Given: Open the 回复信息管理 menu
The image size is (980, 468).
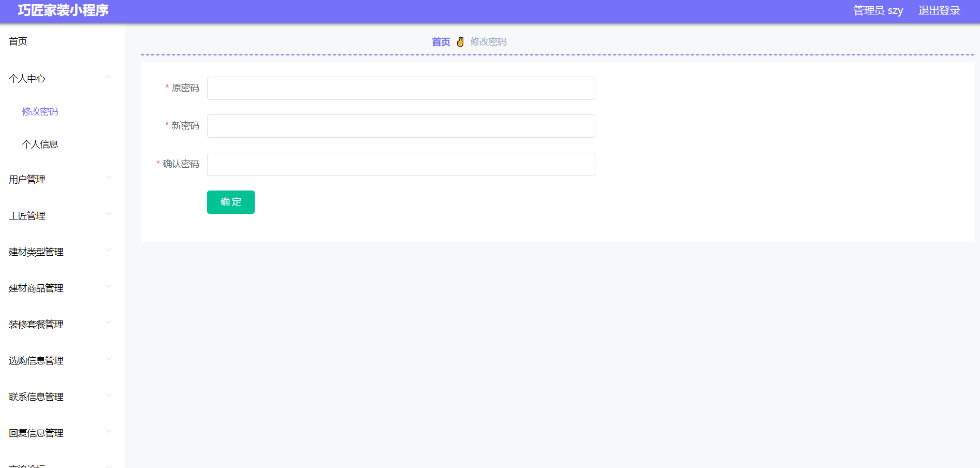Looking at the screenshot, I should pos(36,433).
